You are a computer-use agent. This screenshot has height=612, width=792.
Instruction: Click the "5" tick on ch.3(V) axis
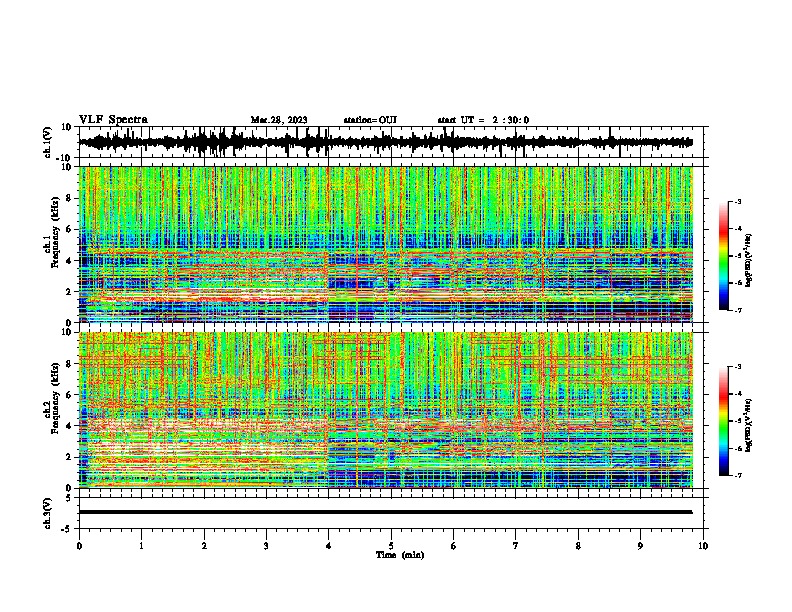(x=70, y=498)
